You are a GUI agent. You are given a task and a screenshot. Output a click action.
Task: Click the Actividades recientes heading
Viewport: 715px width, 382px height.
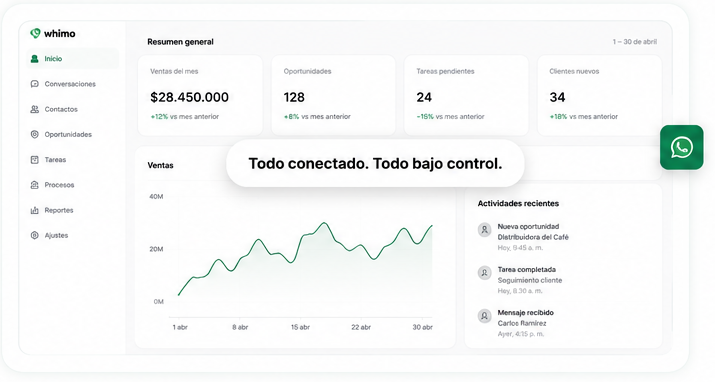(x=518, y=204)
